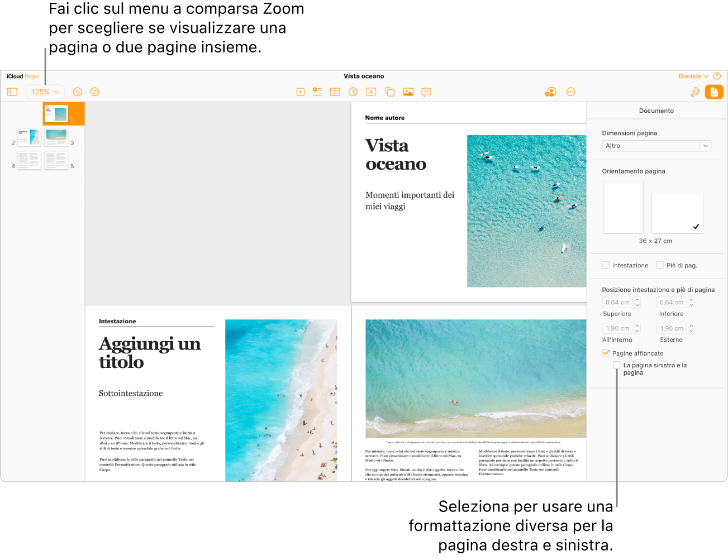
Task: Select the wide turquoise sea image
Action: tap(475, 379)
